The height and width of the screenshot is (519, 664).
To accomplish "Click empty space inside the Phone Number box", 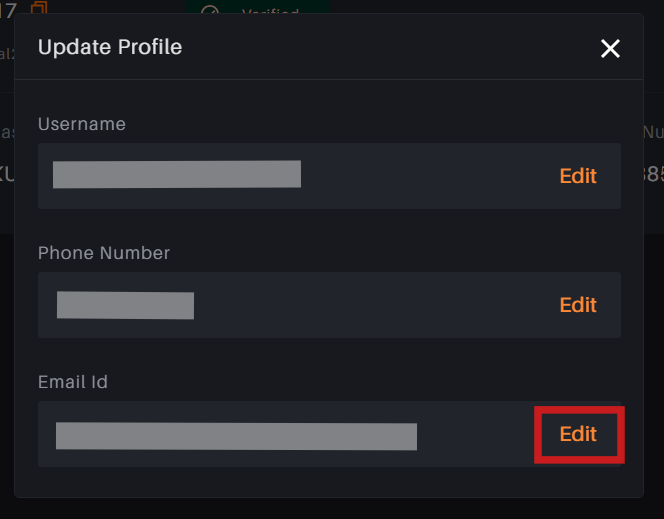I will 373,305.
